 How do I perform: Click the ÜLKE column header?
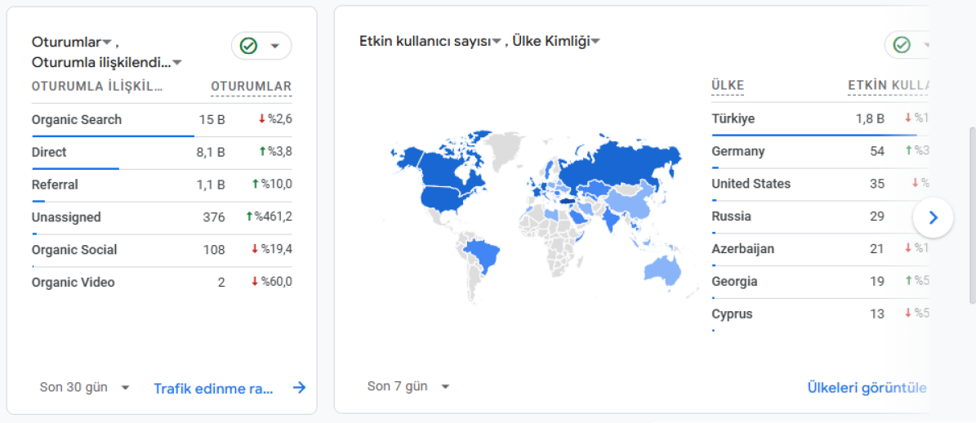728,85
